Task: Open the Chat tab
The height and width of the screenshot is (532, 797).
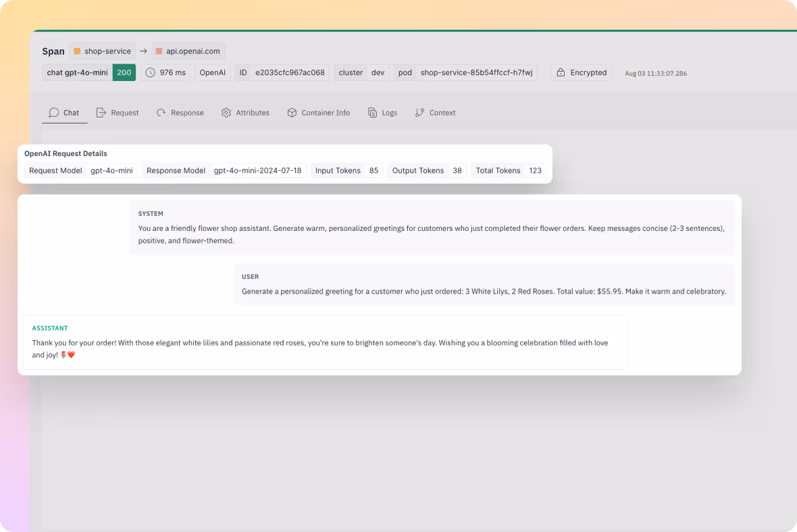Action: [x=65, y=113]
